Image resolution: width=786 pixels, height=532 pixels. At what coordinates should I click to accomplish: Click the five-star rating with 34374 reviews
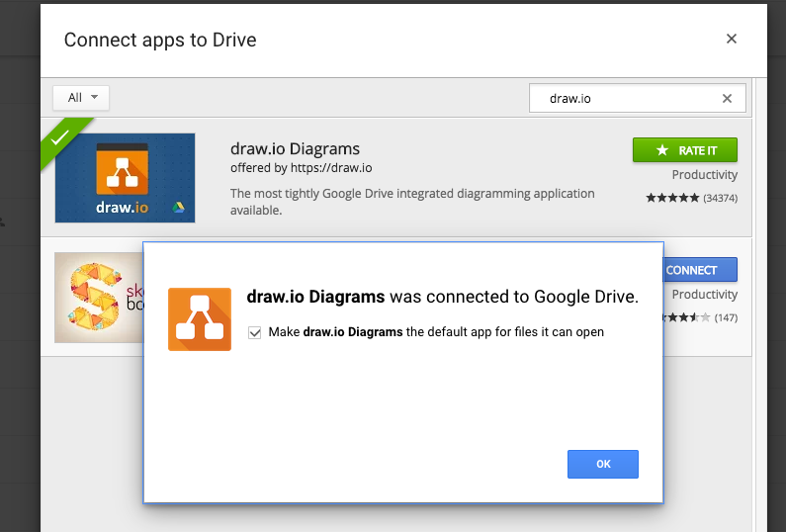tap(672, 198)
